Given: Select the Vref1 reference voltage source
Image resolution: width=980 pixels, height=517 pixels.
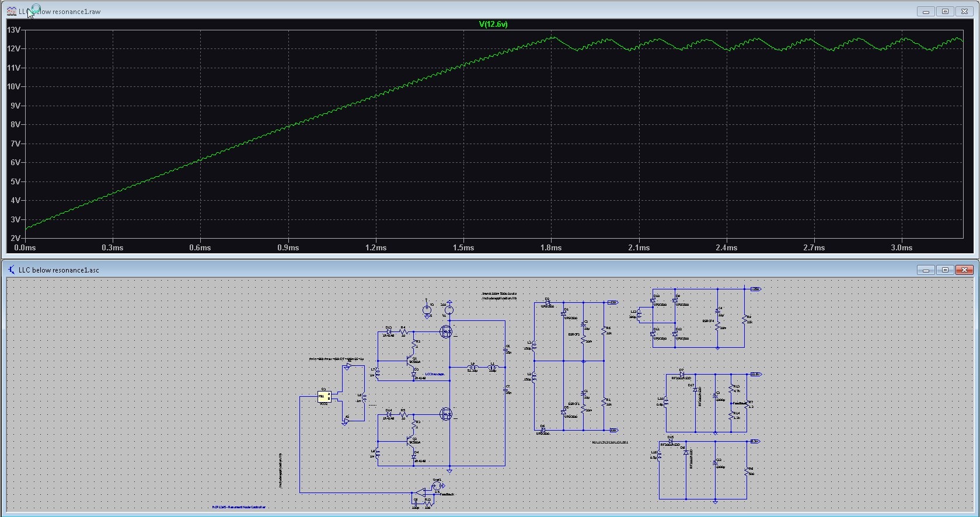Looking at the screenshot, I should coord(435,485).
